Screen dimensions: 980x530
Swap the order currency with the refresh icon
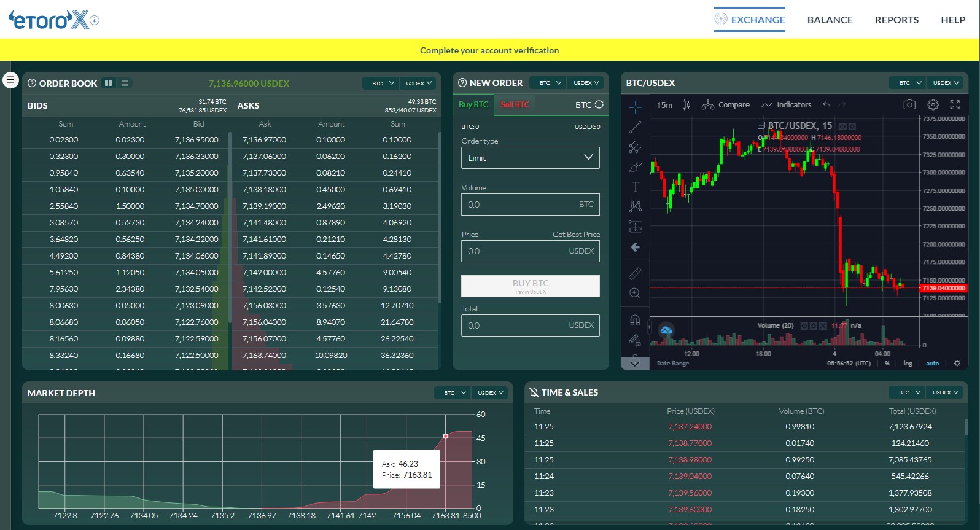tap(599, 104)
